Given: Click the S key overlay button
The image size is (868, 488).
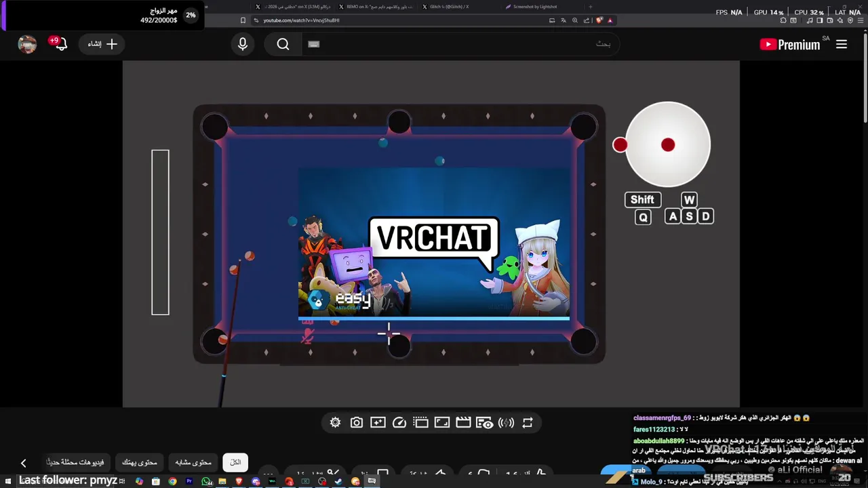Looking at the screenshot, I should pyautogui.click(x=689, y=216).
